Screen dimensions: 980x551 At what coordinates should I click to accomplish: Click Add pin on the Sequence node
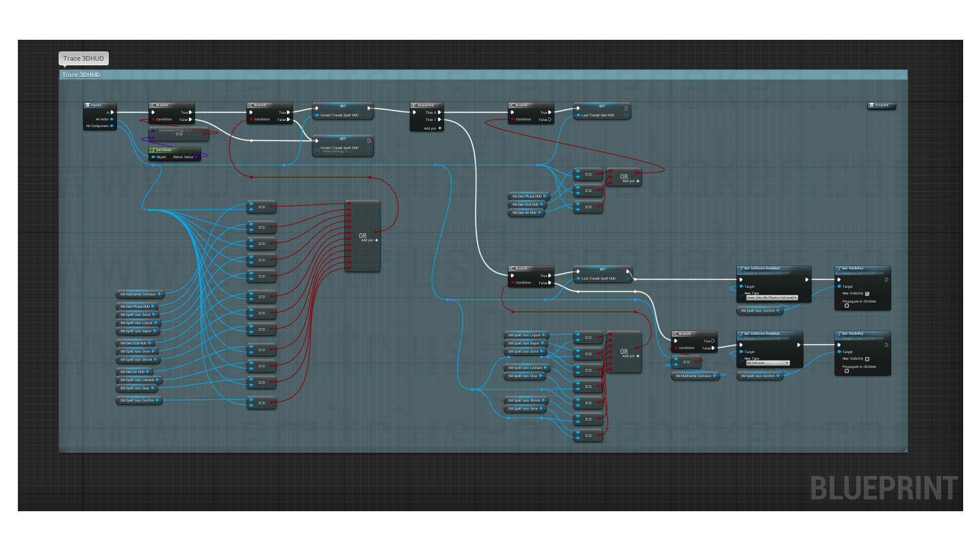[433, 129]
